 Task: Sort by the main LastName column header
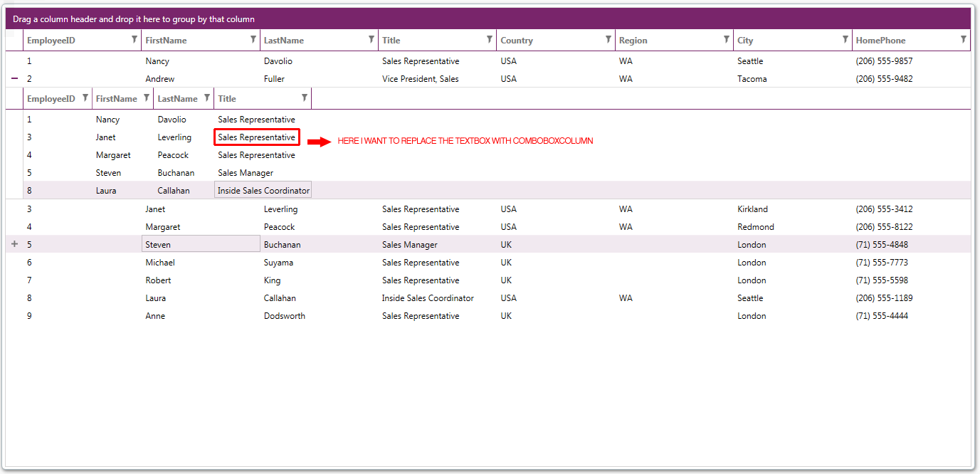pyautogui.click(x=283, y=41)
